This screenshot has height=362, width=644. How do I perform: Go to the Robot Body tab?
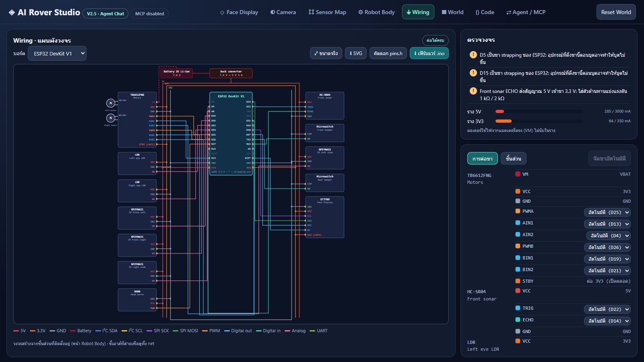[x=376, y=12]
